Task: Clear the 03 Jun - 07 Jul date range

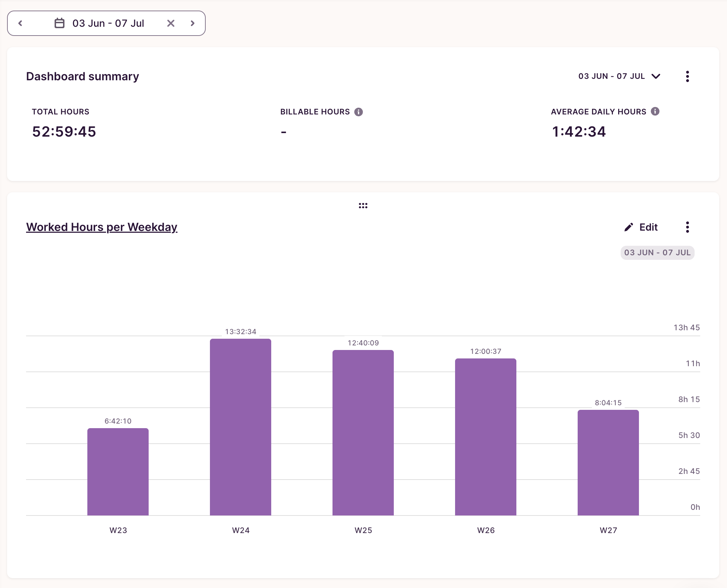Action: click(171, 23)
